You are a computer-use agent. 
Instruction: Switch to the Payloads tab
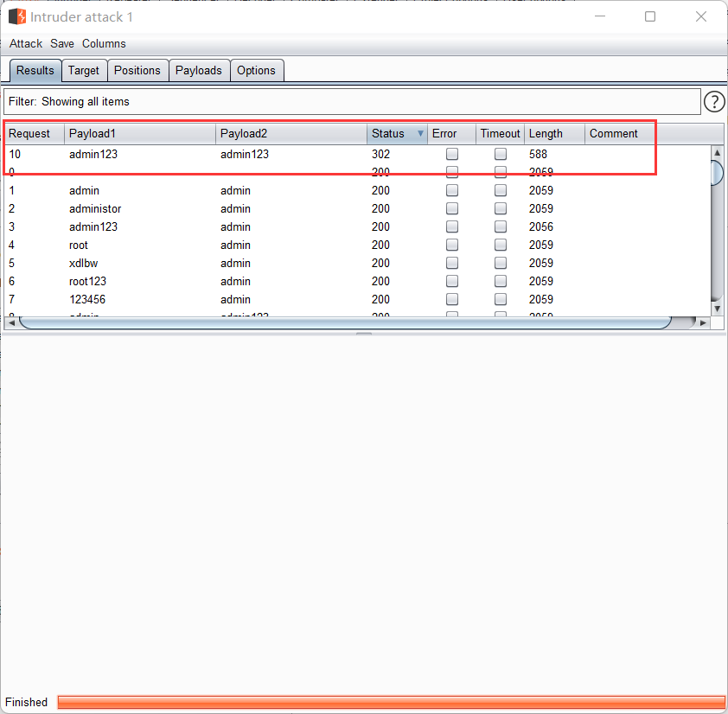point(199,71)
